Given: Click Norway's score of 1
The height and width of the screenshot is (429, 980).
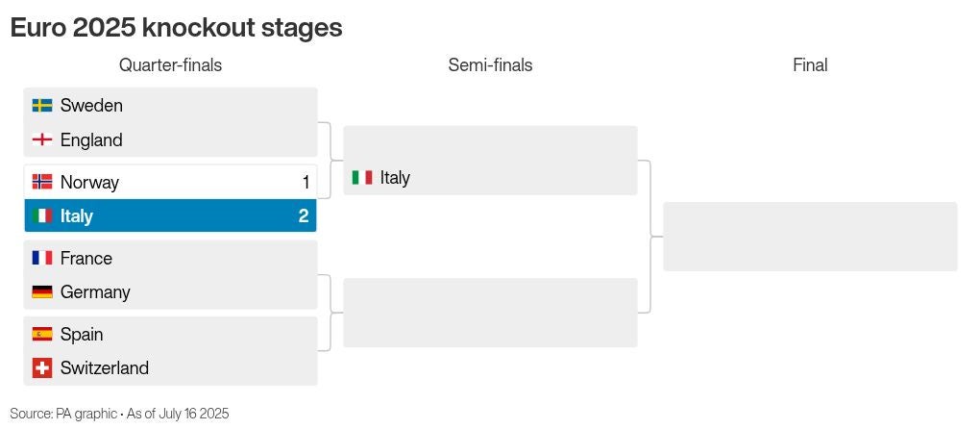Looking at the screenshot, I should pos(306,183).
